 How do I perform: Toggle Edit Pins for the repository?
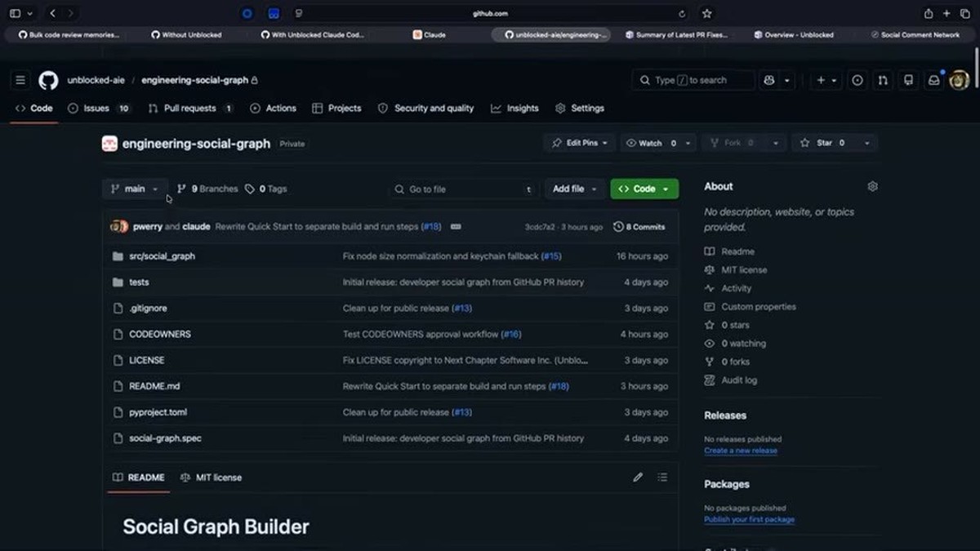tap(575, 143)
